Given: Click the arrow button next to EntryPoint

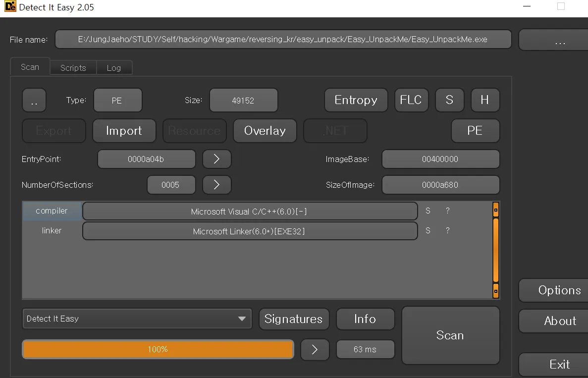Looking at the screenshot, I should tap(217, 160).
